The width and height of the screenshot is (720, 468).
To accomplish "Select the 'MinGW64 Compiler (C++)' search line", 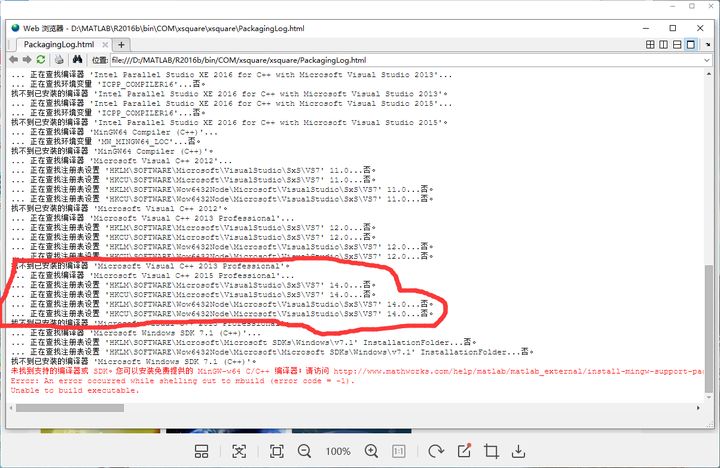I will 114,132.
